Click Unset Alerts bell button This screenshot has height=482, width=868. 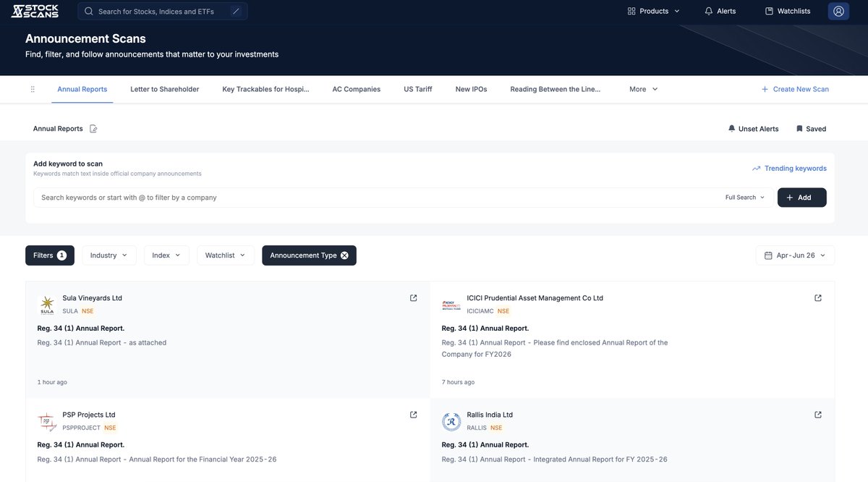pos(753,129)
